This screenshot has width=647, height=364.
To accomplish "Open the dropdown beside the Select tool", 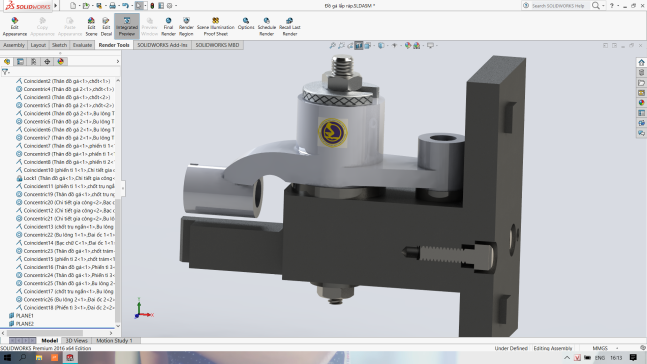I will pos(145,6).
